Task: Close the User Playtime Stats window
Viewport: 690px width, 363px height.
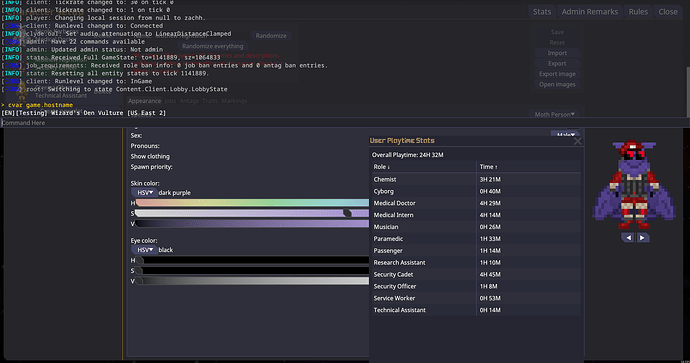Action: coord(577,141)
